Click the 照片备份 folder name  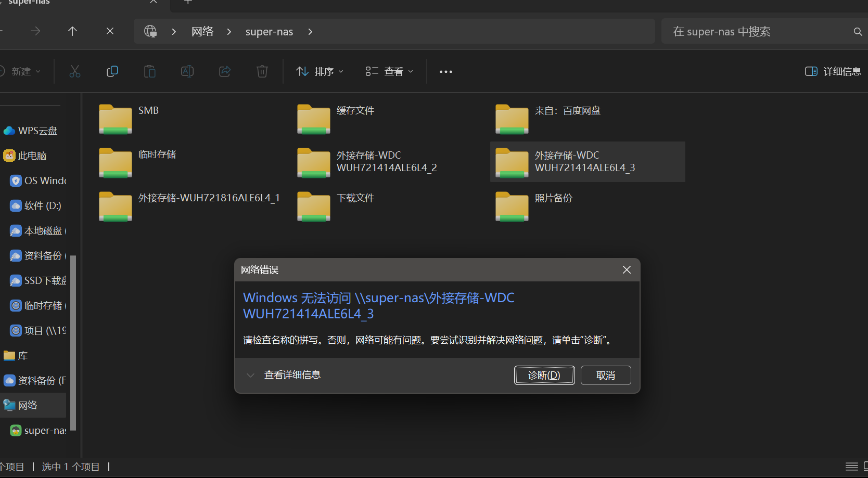tap(554, 198)
